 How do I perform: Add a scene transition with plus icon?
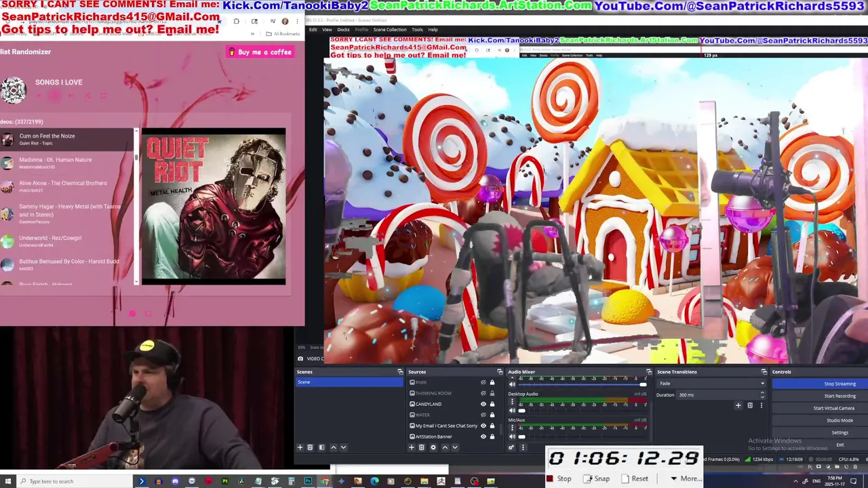pos(738,405)
